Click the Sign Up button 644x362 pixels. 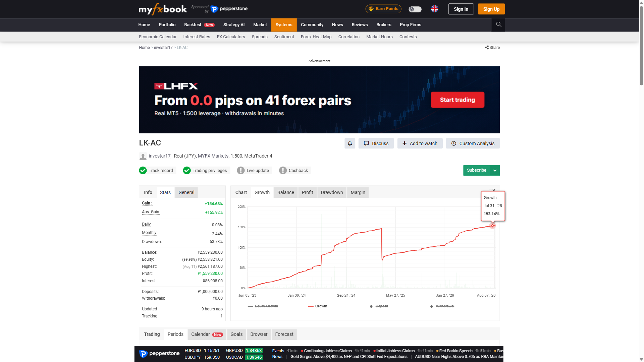[x=491, y=9]
